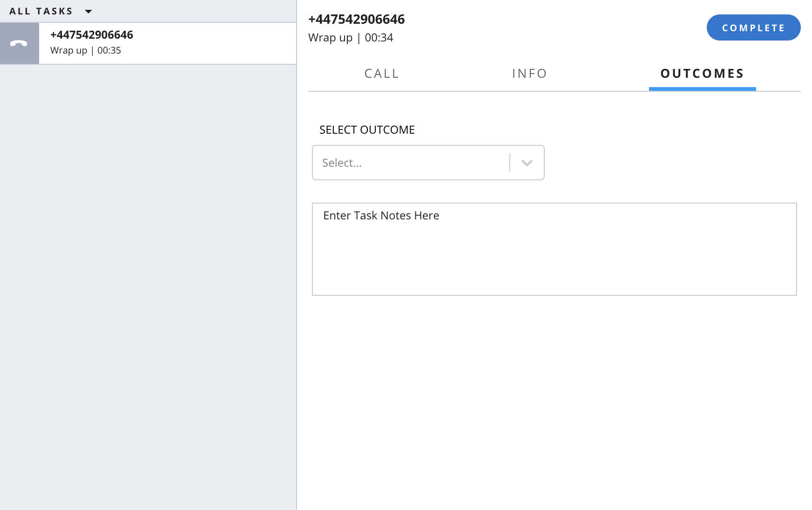Focus the Enter Task Notes Here field

[554, 249]
